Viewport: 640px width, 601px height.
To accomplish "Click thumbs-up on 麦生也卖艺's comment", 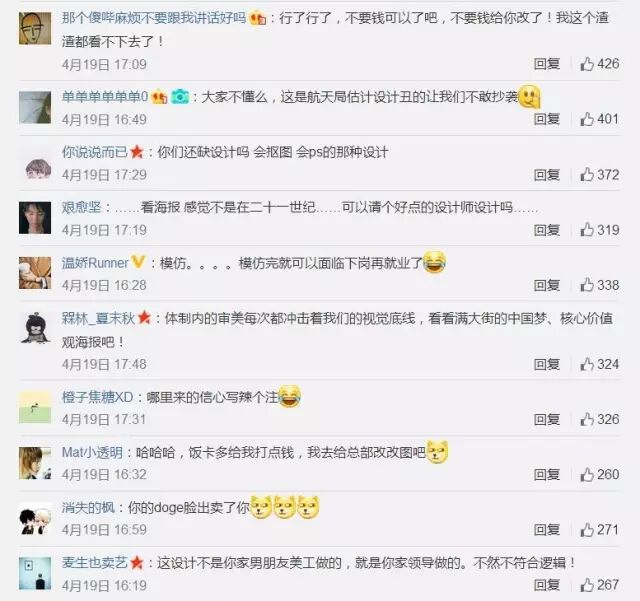I will (x=587, y=585).
